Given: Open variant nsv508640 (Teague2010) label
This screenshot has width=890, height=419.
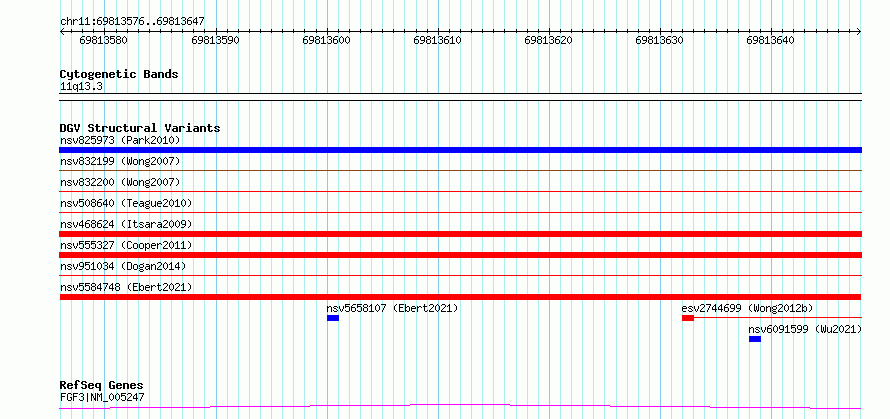Looking at the screenshot, I should click(x=126, y=203).
